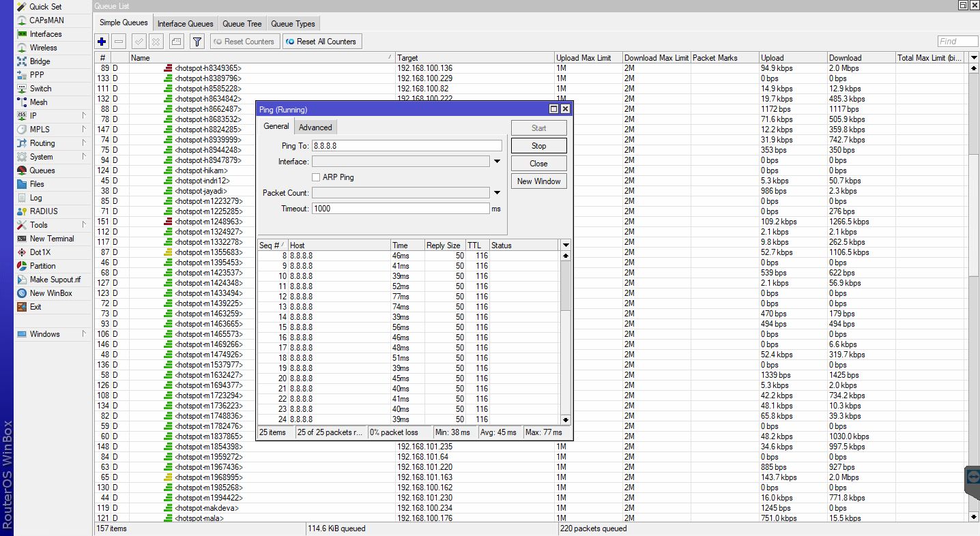Click Close button in Ping window
The width and height of the screenshot is (980, 536).
point(538,164)
